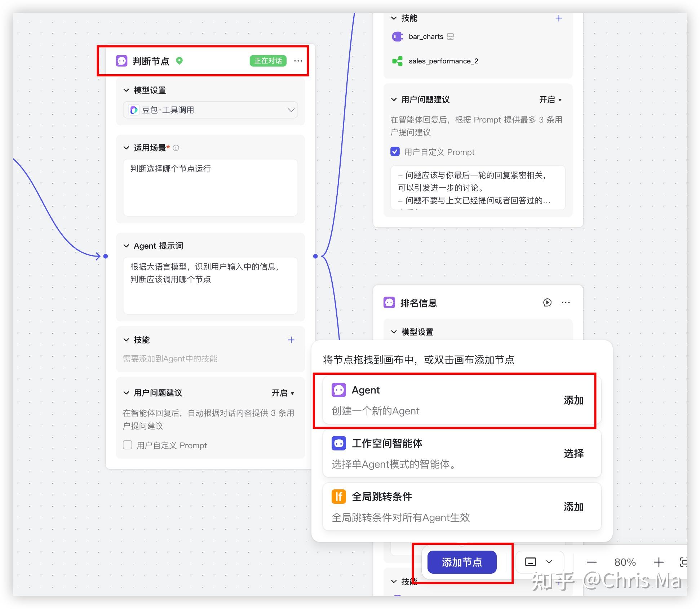Add a skill with the plus in 判断节点
The image size is (700, 609).
click(x=291, y=340)
